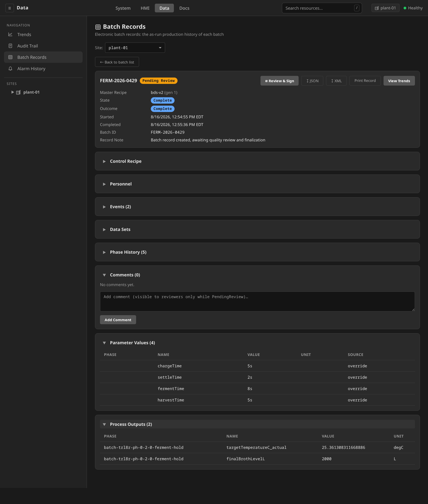This screenshot has width=428, height=504.
Task: Select the Data tab
Action: point(164,8)
